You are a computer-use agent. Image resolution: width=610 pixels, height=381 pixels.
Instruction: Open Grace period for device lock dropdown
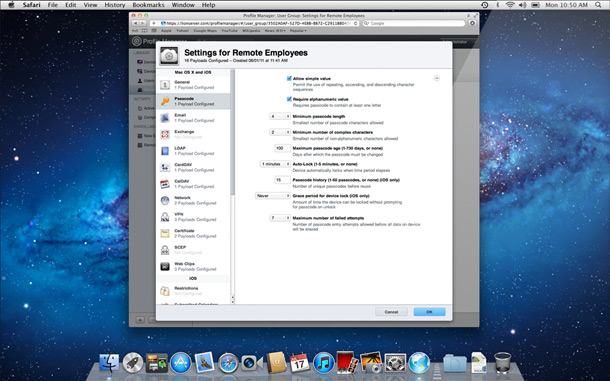click(273, 196)
